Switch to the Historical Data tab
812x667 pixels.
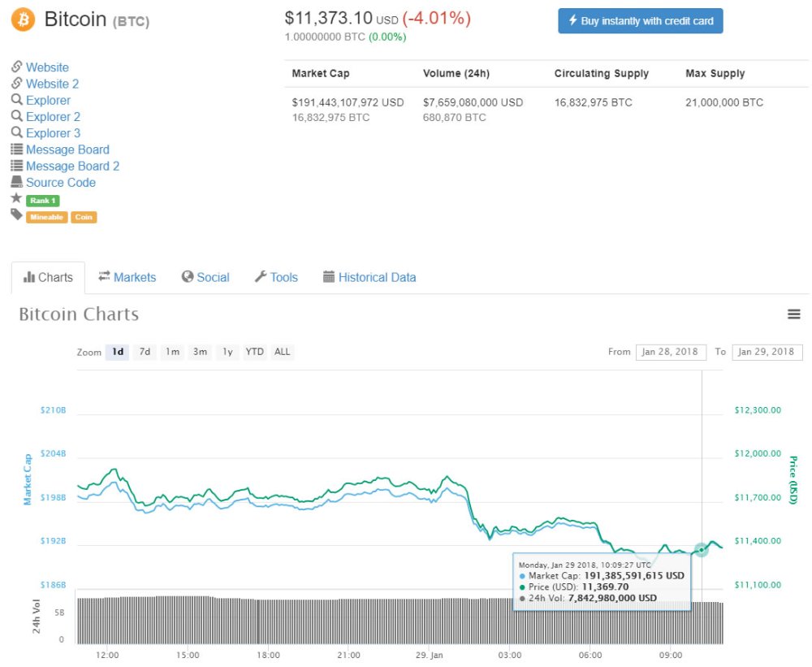tap(369, 277)
